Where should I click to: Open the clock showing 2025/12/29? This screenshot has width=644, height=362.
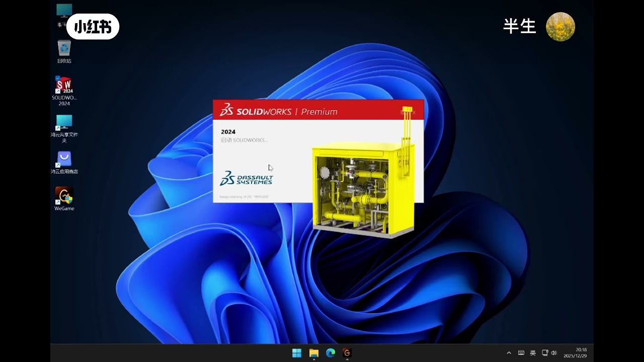(576, 352)
